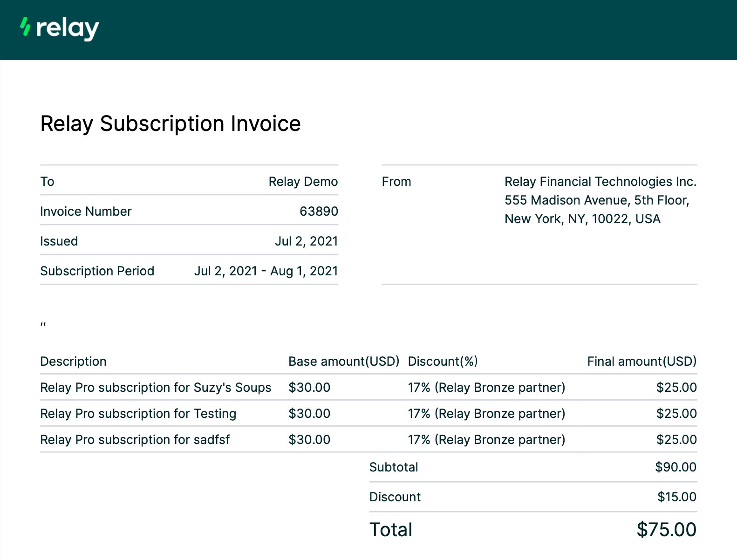The image size is (737, 560).
Task: Select the total amount $75.00
Action: tap(667, 530)
